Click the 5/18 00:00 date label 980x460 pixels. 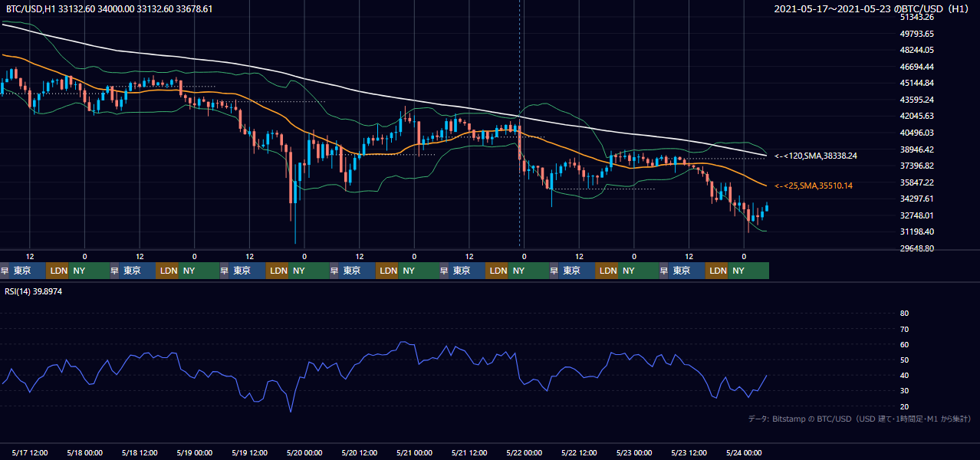pos(87,452)
